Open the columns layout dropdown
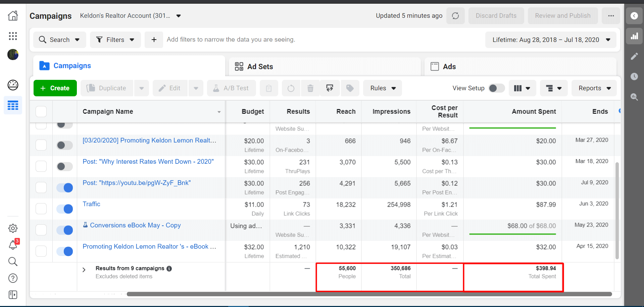 click(x=522, y=88)
